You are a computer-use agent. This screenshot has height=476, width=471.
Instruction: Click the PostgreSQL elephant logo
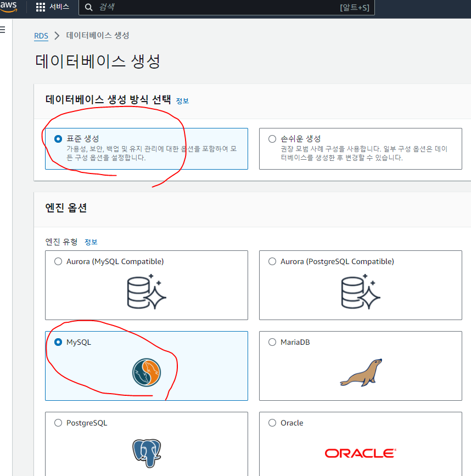(147, 453)
